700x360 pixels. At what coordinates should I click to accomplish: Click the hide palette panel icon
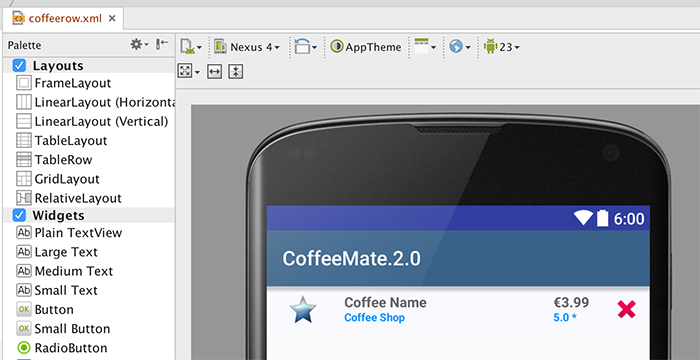tap(162, 44)
